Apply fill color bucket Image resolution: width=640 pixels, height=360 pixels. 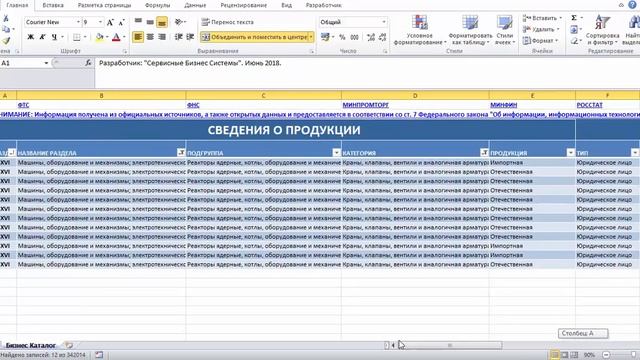coord(99,37)
